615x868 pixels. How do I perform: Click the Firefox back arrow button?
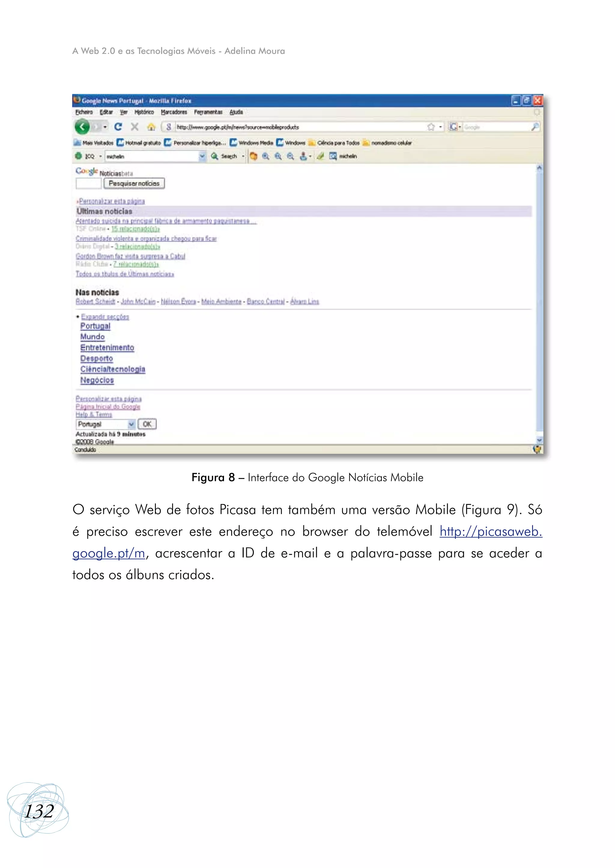[x=82, y=127]
